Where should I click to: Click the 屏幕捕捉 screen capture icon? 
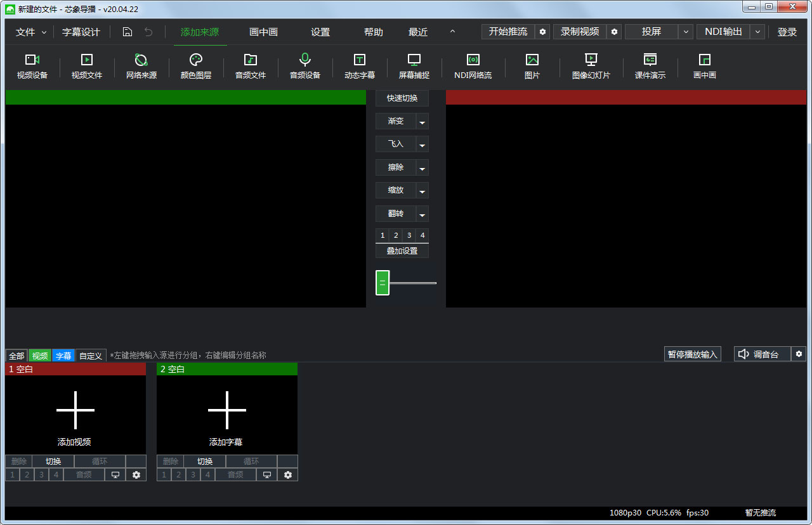tap(414, 60)
